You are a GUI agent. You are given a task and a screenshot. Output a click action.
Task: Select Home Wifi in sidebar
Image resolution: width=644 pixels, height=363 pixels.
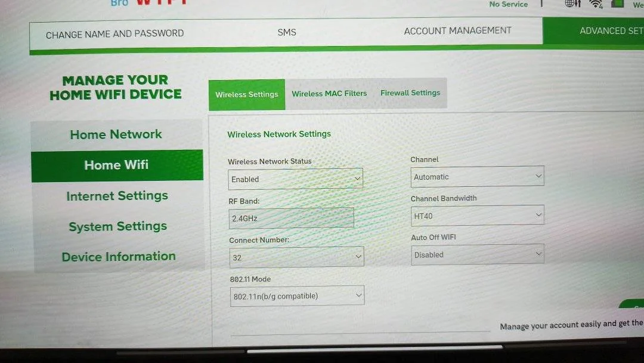tap(117, 165)
